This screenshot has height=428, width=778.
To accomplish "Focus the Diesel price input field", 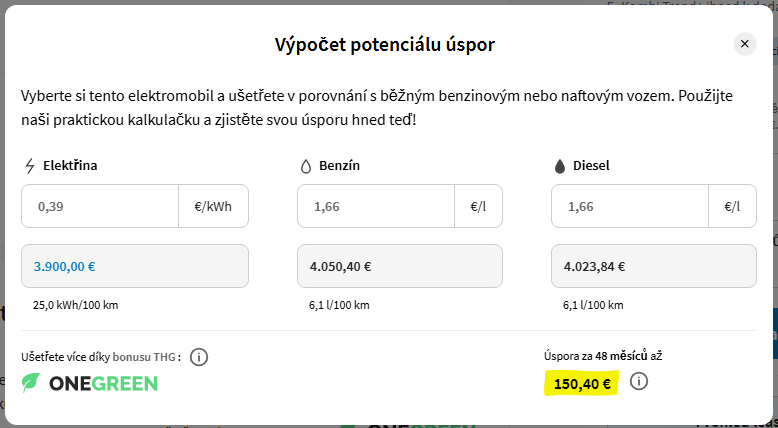I will pos(630,207).
